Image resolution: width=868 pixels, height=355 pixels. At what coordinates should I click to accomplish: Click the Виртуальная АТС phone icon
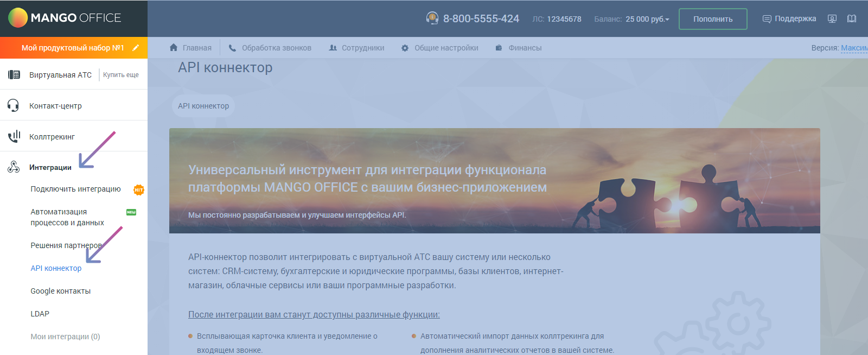(14, 75)
